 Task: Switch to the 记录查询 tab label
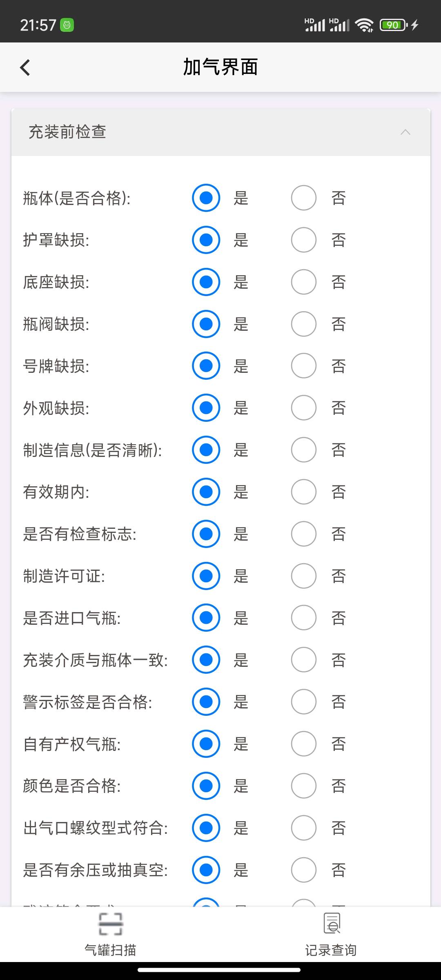point(331,950)
